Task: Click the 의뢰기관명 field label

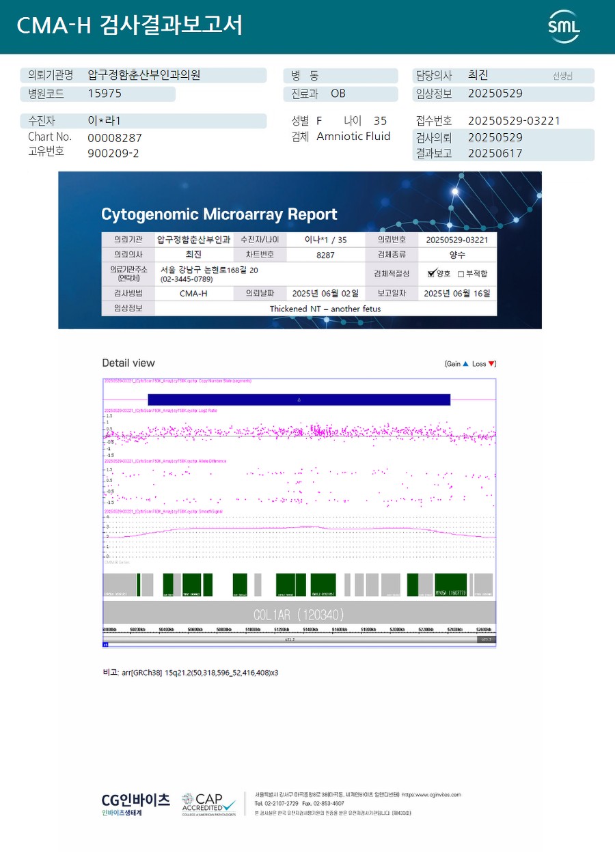Action: pos(51,75)
